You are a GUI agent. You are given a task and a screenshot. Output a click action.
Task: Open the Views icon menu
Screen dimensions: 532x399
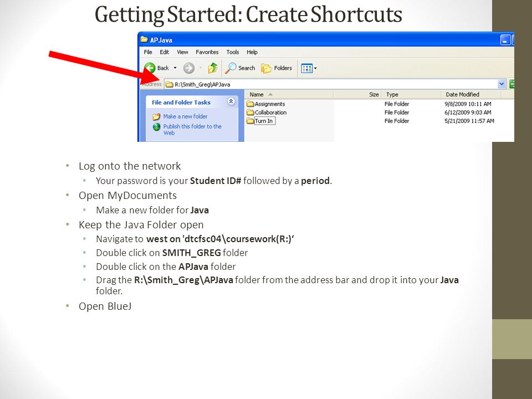point(309,69)
